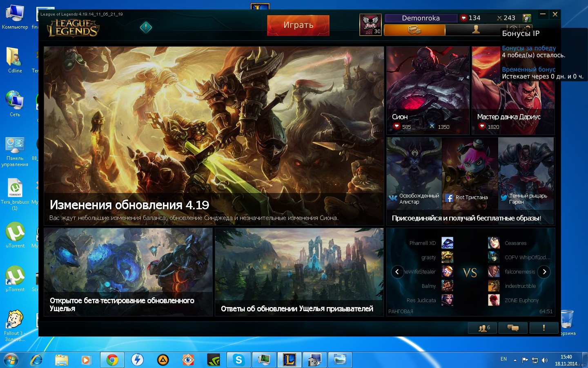Click champion portrait next to Ceasares

click(494, 243)
